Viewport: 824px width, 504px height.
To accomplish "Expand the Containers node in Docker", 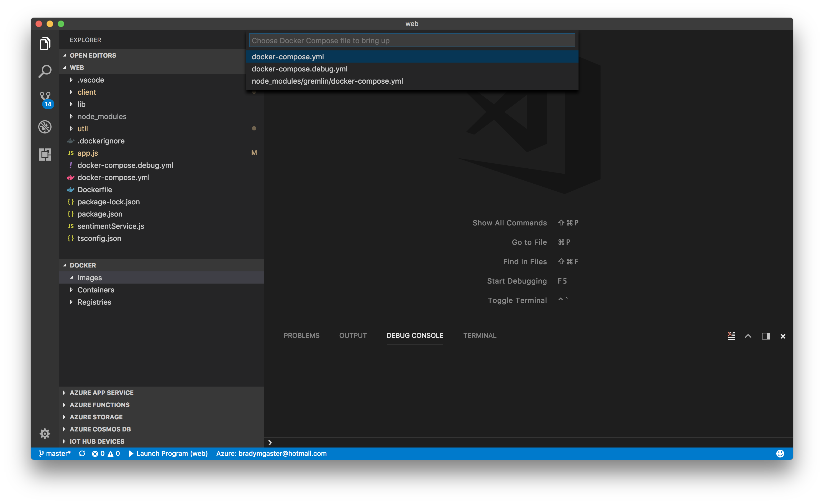I will pos(96,290).
